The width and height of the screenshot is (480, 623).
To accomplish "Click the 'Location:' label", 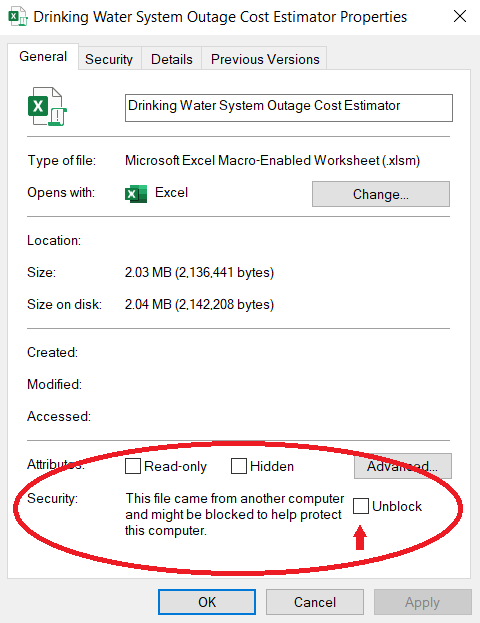I will tap(54, 240).
